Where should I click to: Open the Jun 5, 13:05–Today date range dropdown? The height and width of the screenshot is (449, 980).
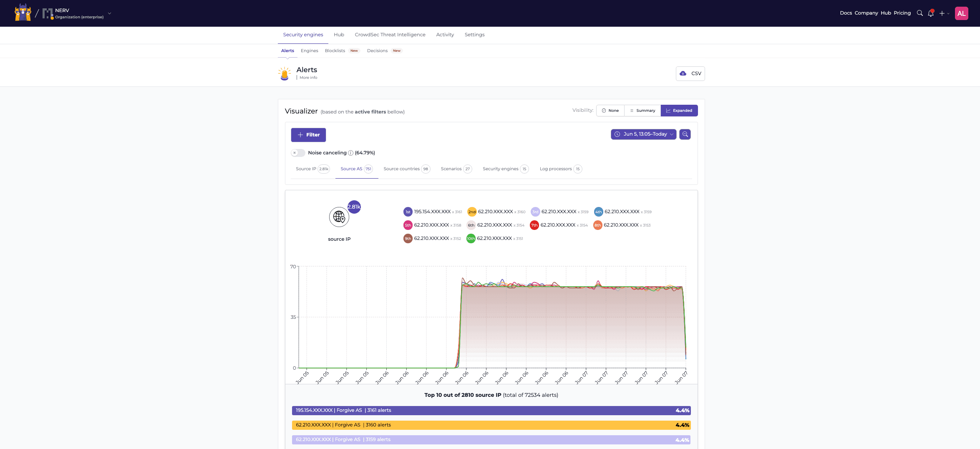(643, 134)
